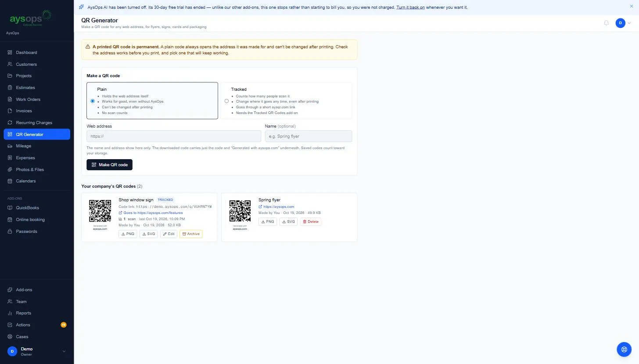The width and height of the screenshot is (639, 364).
Task: Open Team page
Action: pos(37,302)
